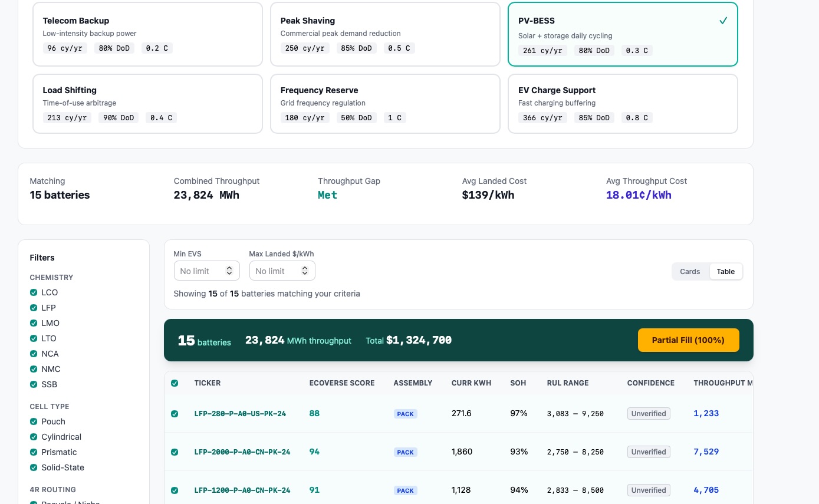Screen dimensions: 819x504
Task: Uncheck the Solid-State cell type filter
Action: click(x=34, y=467)
